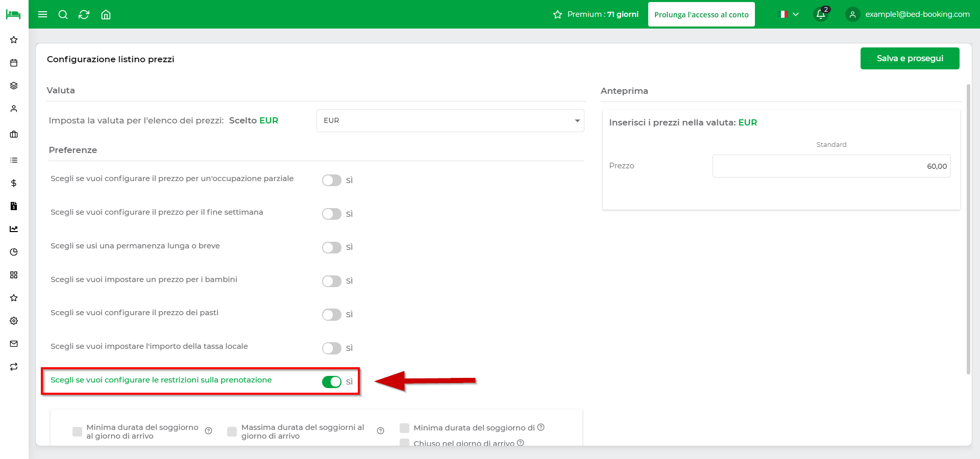Open the list icon in sidebar
980x459 pixels.
coord(14,160)
